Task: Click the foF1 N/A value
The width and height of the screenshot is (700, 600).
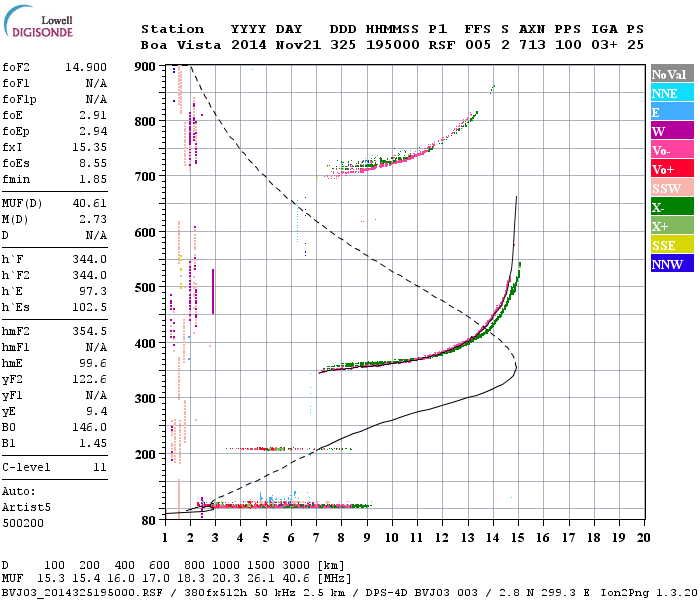Action: (x=96, y=83)
